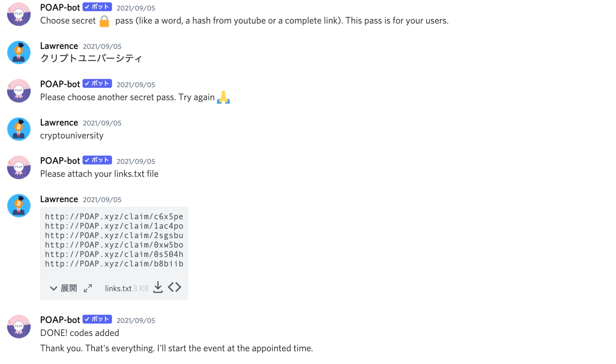
Task: Click POAP-bot avatar on the first message
Action: (19, 14)
